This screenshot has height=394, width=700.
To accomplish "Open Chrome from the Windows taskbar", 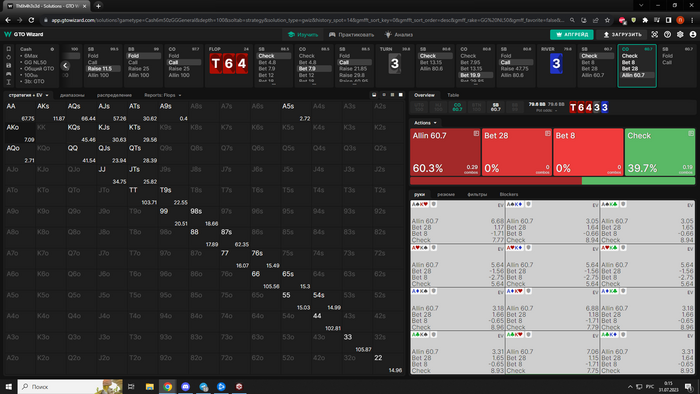I will click(167, 386).
